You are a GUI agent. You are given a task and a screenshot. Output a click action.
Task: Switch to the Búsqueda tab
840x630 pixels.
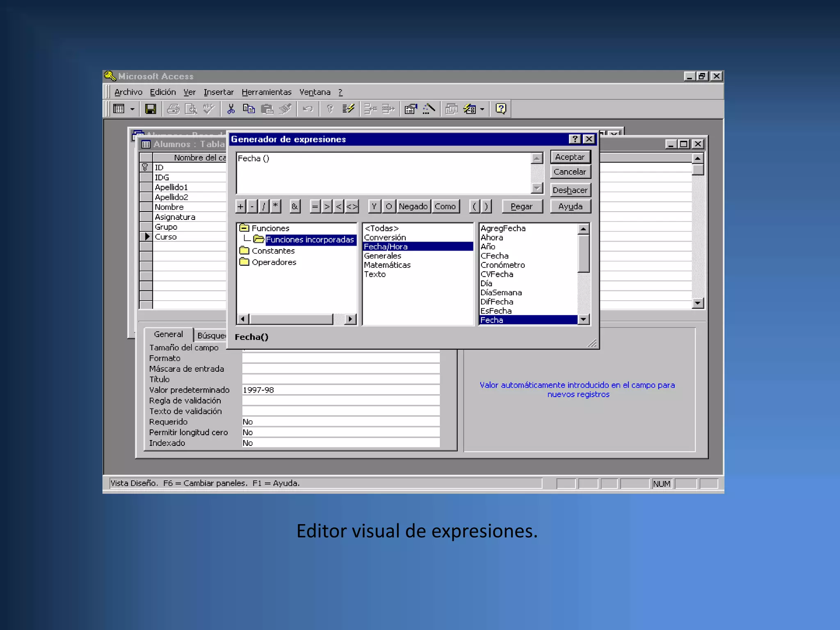[211, 336]
